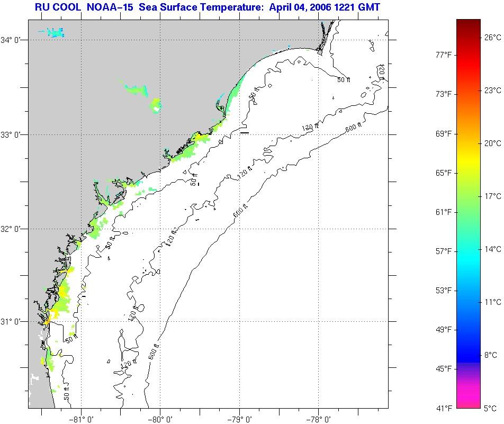Click the 77°F scale label
This screenshot has height=424, width=504.
443,55
